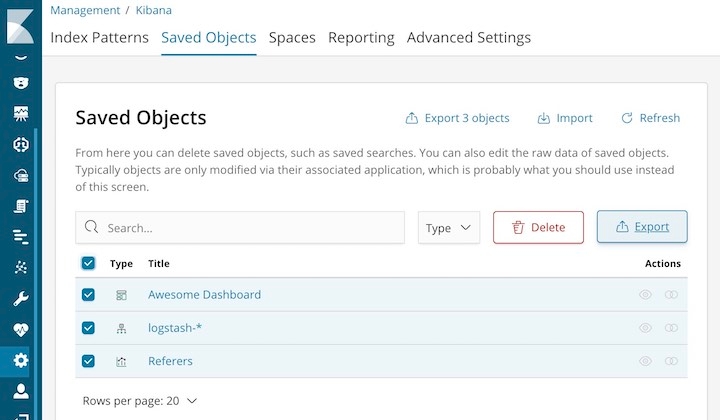Click the Kibana breadcrumb link
This screenshot has height=420, width=720.
click(x=153, y=10)
